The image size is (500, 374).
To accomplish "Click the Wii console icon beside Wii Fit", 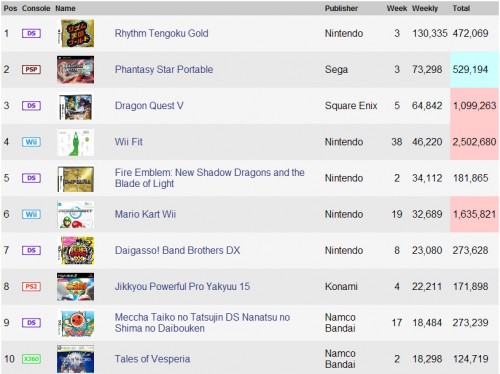I will point(31,142).
